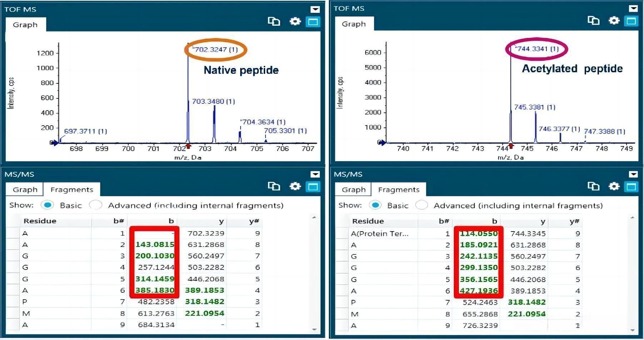Click scroll up arrow in native fragments table
The width and height of the screenshot is (644, 340).
click(314, 217)
